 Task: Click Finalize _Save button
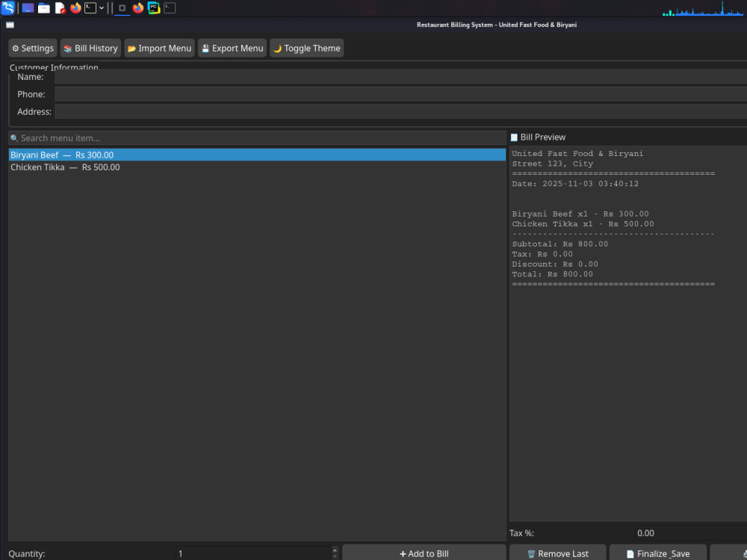(x=658, y=553)
